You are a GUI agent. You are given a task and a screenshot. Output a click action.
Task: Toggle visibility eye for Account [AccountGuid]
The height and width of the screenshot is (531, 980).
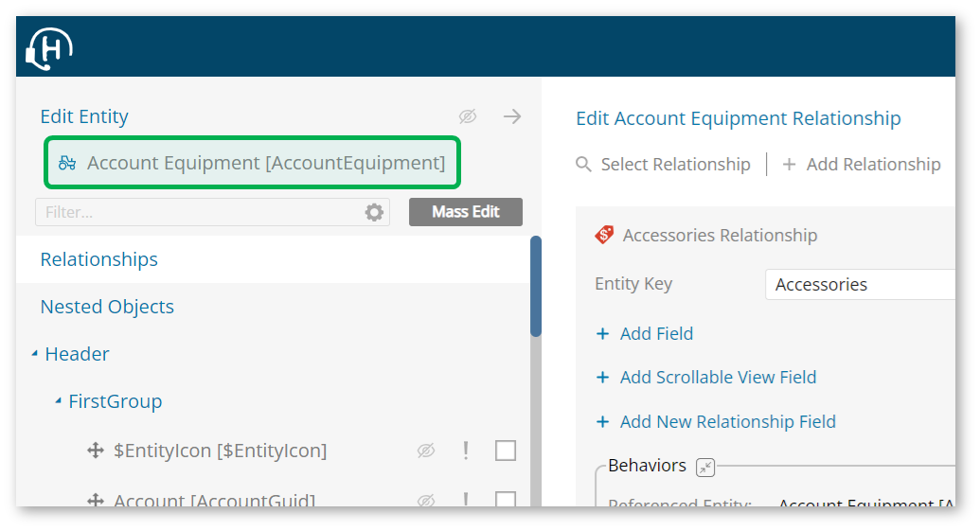click(x=426, y=500)
